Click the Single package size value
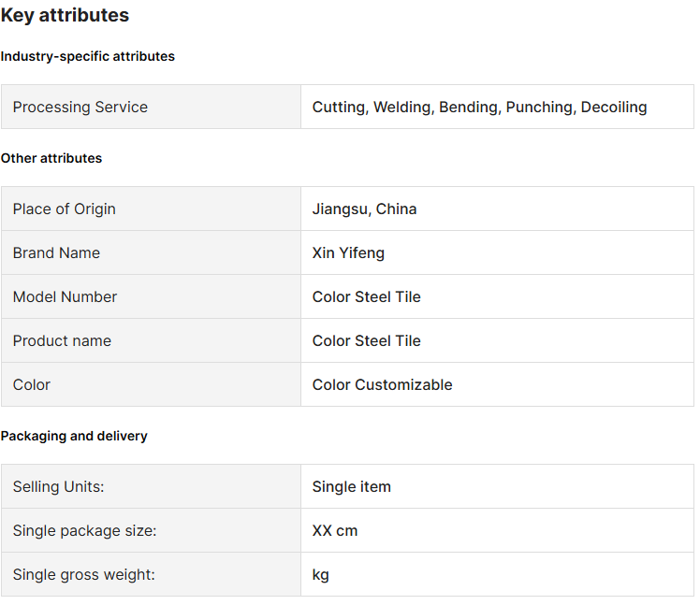Image resolution: width=700 pixels, height=605 pixels. click(x=335, y=530)
